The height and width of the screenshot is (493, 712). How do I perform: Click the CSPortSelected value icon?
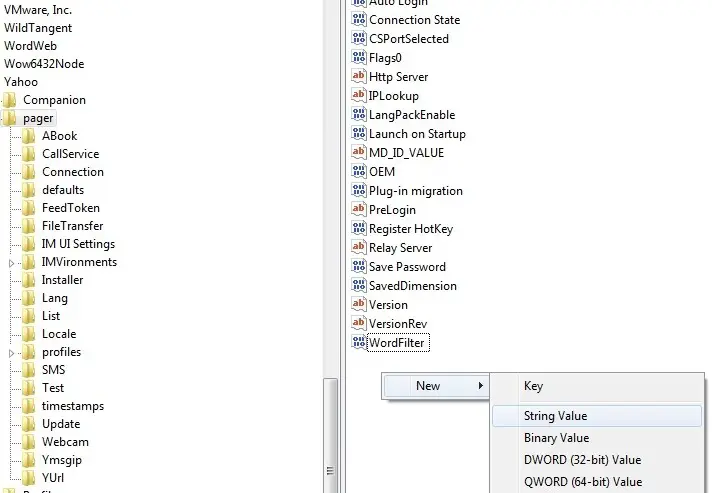click(x=359, y=39)
